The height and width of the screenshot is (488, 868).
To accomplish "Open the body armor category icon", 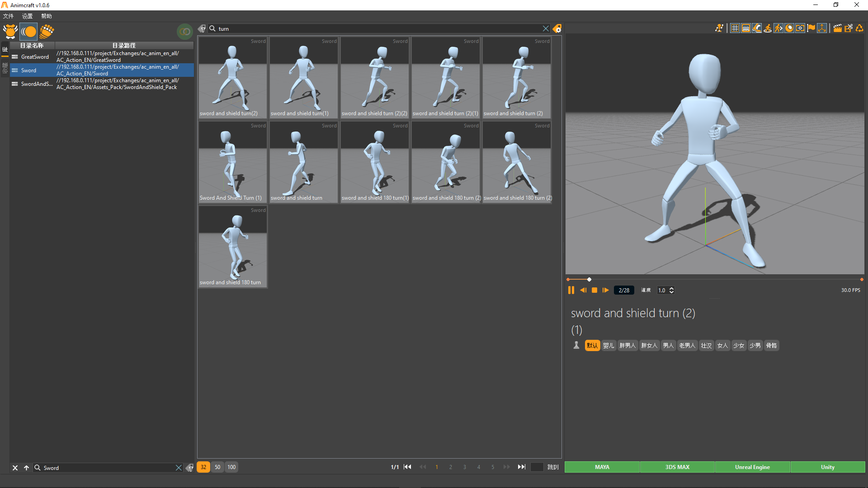I will (x=10, y=32).
